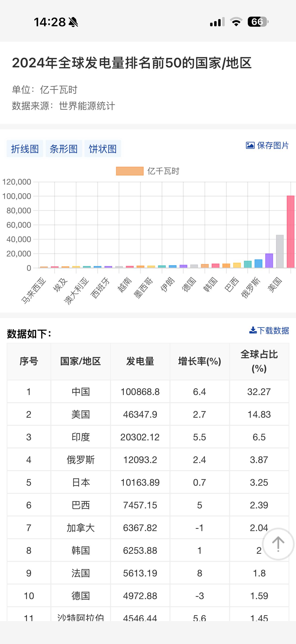This screenshot has height=644, width=296.
Task: Click the gray bar for 美国
Action: [x=280, y=251]
